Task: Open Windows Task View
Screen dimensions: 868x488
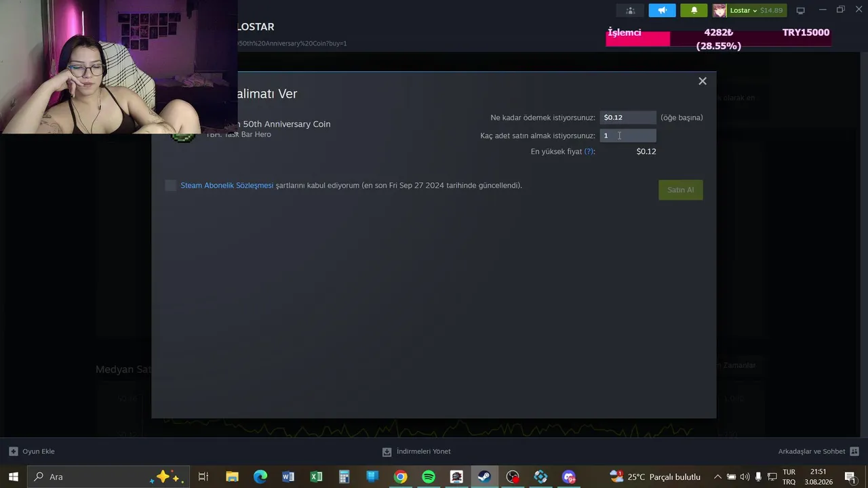Action: coord(203,476)
